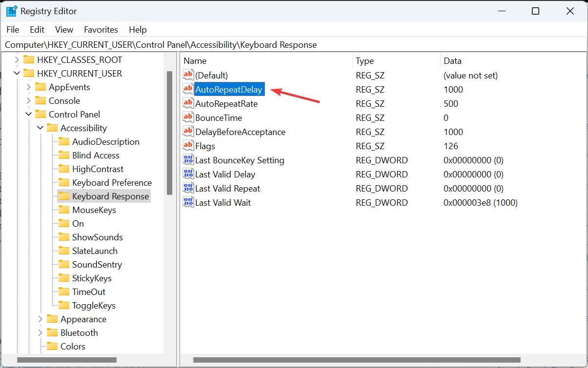Click the Blind Access folder icon

pos(64,155)
